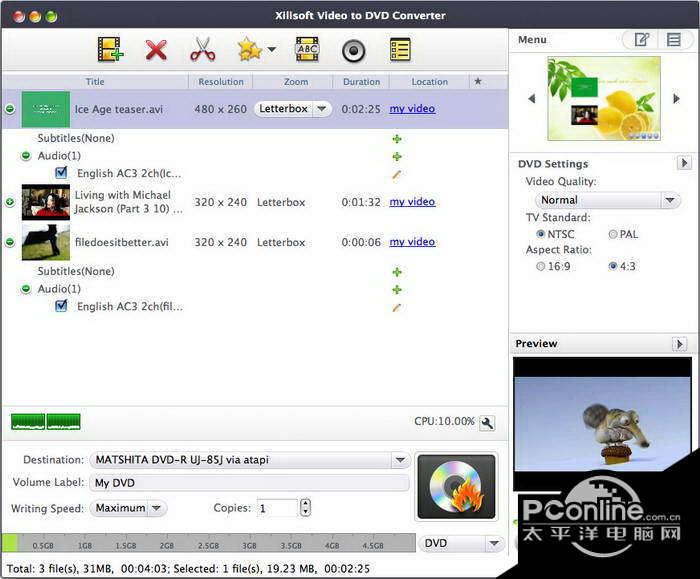
Task: Sort by Location column header
Action: (x=429, y=82)
